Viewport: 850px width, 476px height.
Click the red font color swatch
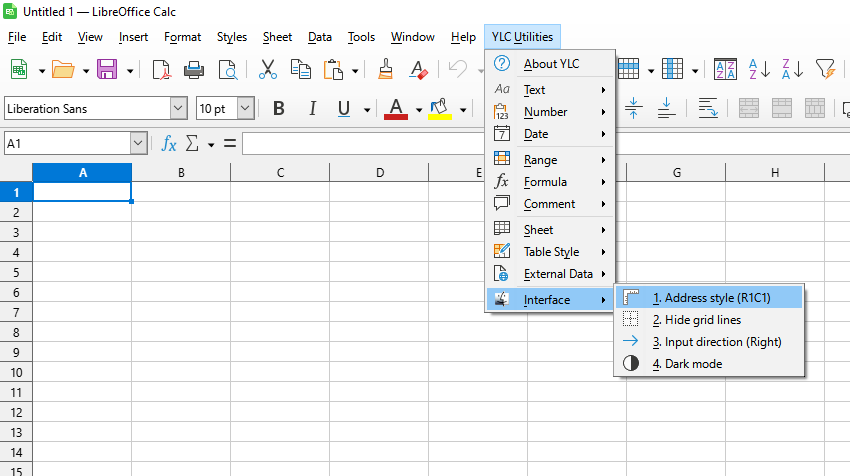pyautogui.click(x=396, y=108)
